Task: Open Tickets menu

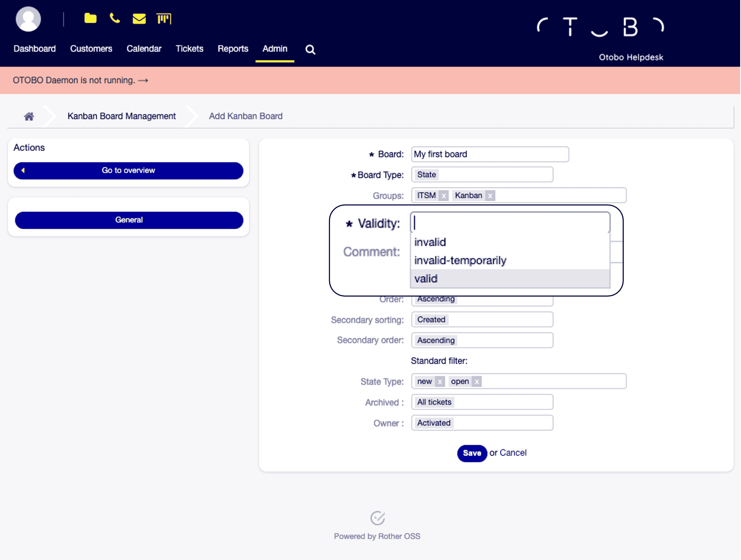Action: (190, 49)
